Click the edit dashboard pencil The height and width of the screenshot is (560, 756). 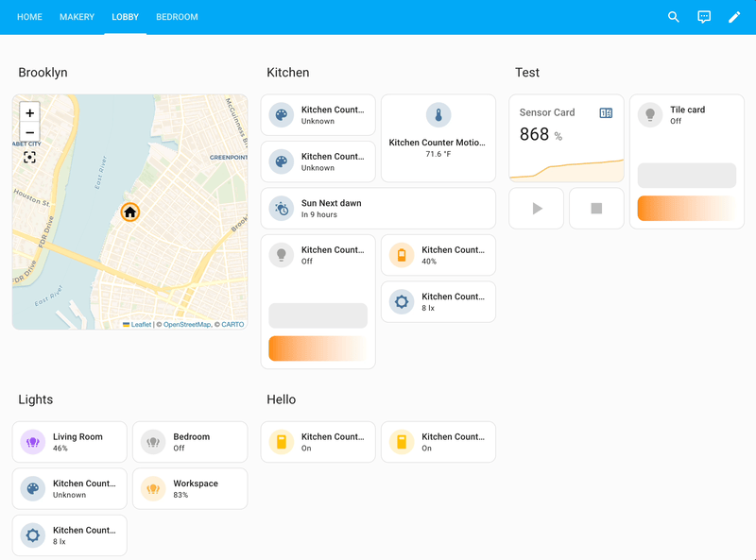(734, 16)
